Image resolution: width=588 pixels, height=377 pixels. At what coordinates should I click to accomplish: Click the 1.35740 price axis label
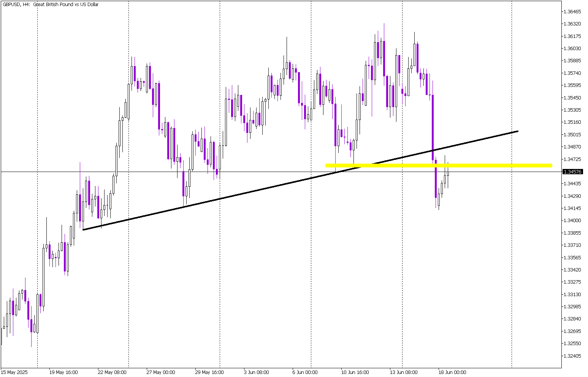(x=573, y=73)
